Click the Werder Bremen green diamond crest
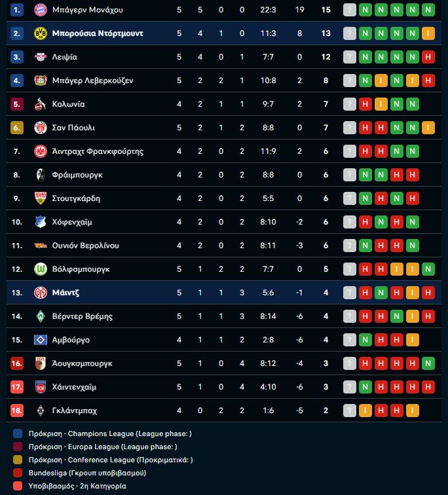Image resolution: width=448 pixels, height=495 pixels. (41, 316)
